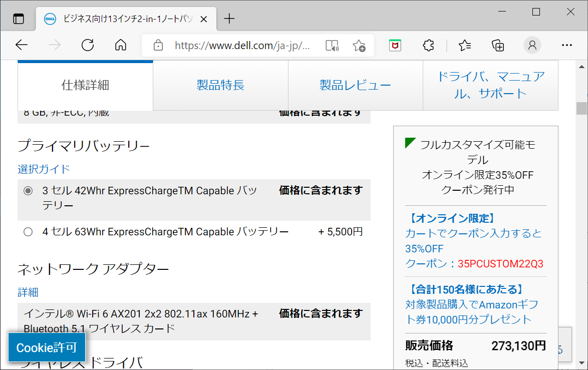Click the green flag icon beside フルカスタマイズ可能モデル
The image size is (588, 370).
(x=410, y=143)
